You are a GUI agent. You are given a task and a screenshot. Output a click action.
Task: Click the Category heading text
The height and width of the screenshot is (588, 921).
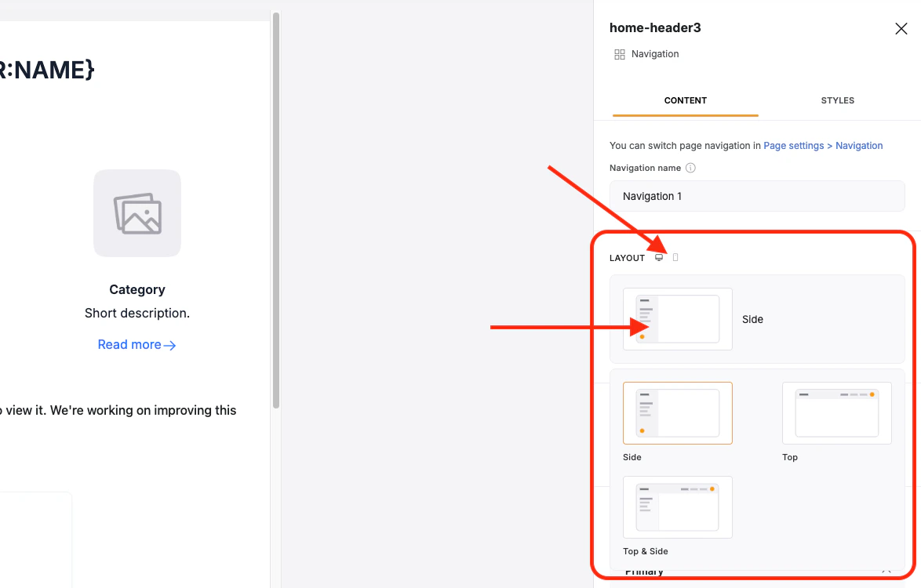[x=137, y=289]
